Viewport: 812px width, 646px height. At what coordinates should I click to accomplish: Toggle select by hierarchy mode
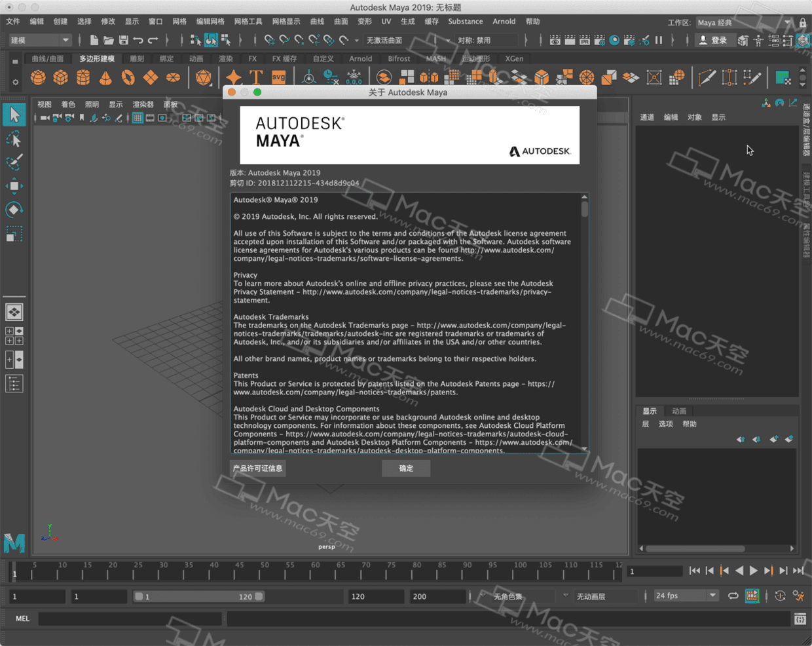(x=196, y=41)
